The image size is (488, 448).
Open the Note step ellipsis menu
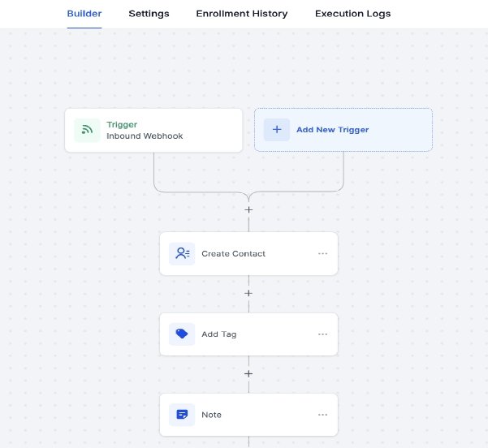322,415
